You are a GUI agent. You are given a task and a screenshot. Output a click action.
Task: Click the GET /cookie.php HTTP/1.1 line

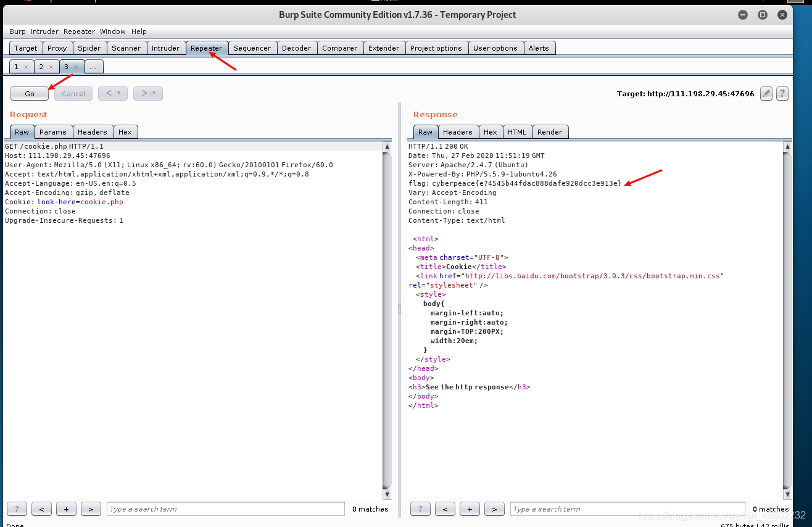pos(54,147)
